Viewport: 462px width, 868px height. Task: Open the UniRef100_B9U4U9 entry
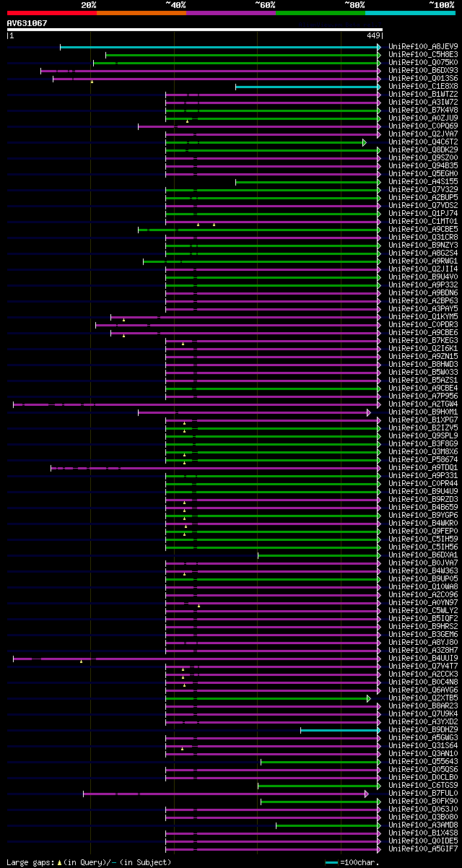[423, 492]
